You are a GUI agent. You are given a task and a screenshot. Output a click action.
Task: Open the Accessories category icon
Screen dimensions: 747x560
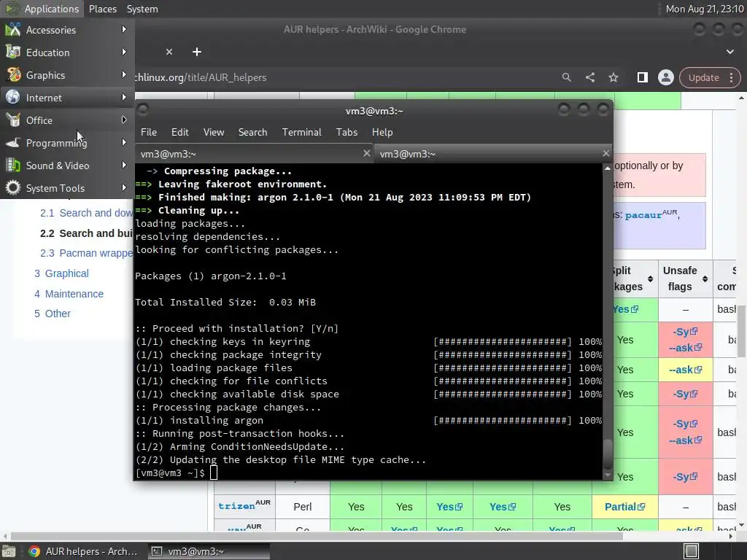[x=13, y=29]
